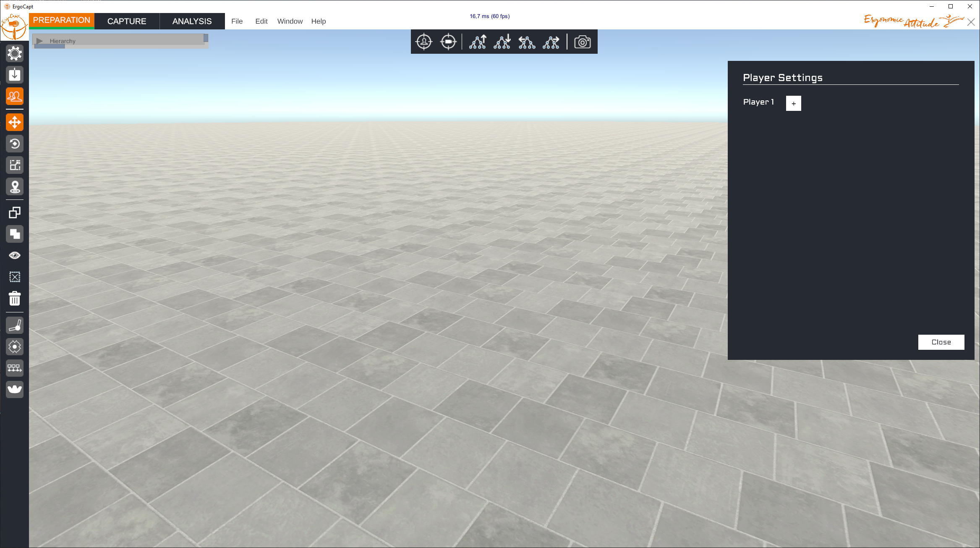This screenshot has width=980, height=548.
Task: Click the import download-arrow icon in the sidebar
Action: 15,75
